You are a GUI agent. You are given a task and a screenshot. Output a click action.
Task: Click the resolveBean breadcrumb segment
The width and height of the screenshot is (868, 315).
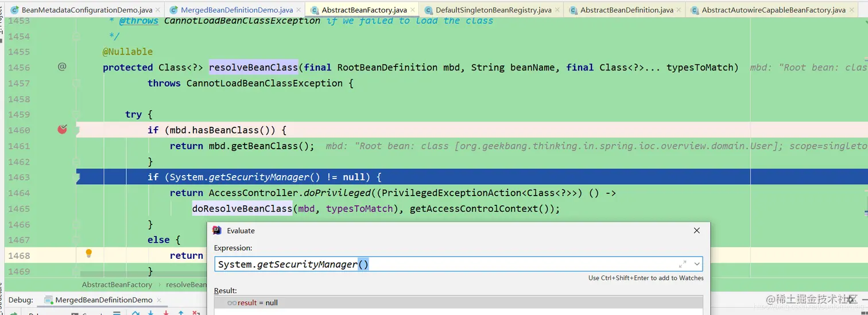click(x=186, y=285)
